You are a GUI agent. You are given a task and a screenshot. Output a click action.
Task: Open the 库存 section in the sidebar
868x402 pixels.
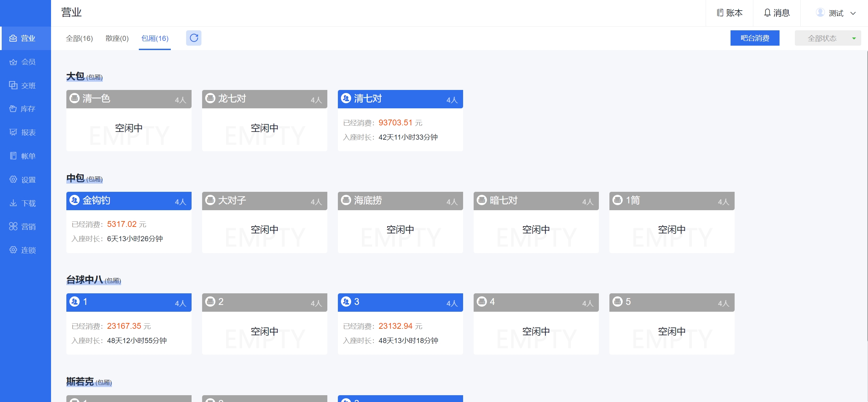(23, 109)
